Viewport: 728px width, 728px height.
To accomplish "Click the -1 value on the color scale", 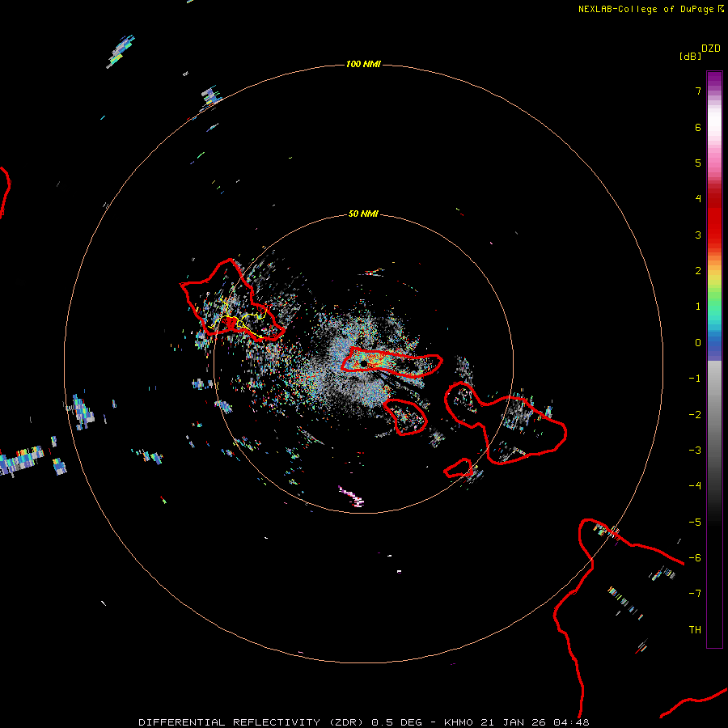I will click(x=695, y=379).
